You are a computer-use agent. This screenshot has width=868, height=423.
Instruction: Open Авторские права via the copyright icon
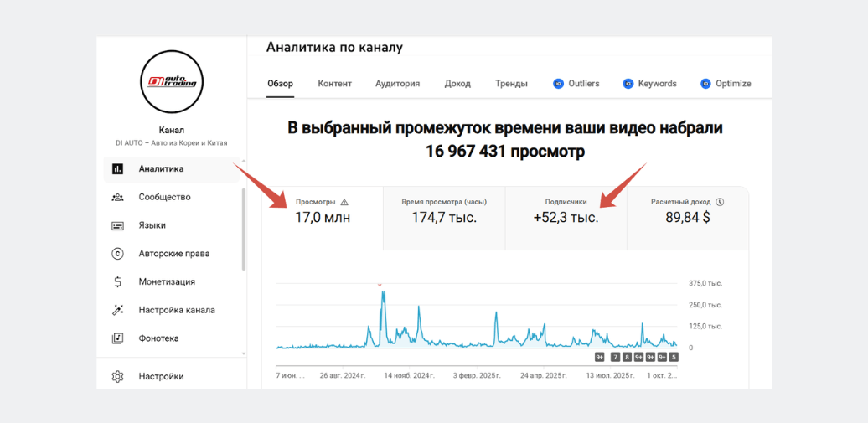[x=117, y=254]
